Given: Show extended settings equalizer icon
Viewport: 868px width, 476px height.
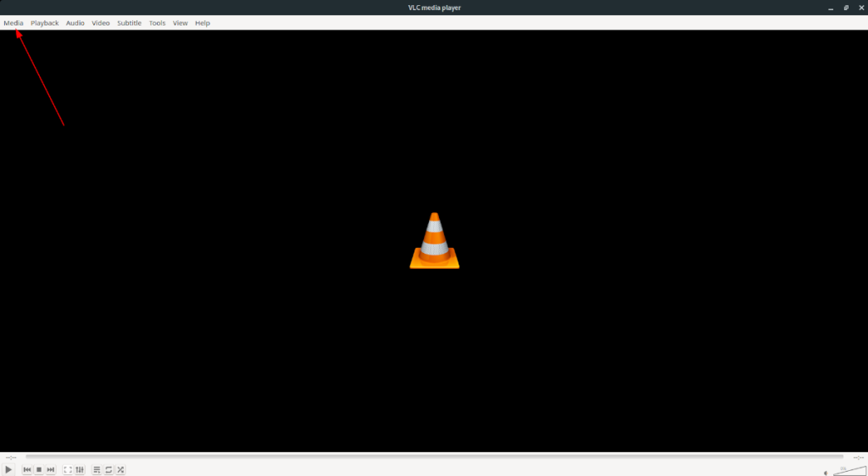Looking at the screenshot, I should 80,469.
